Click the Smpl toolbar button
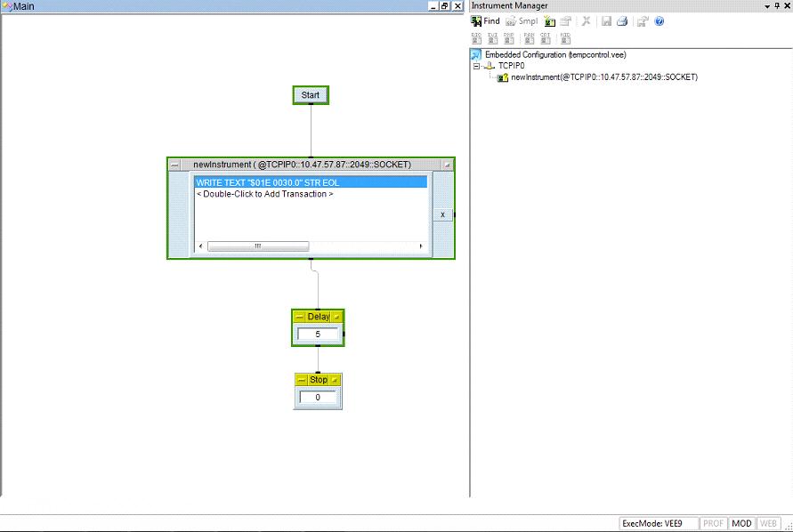The height and width of the screenshot is (532, 793). [x=522, y=21]
